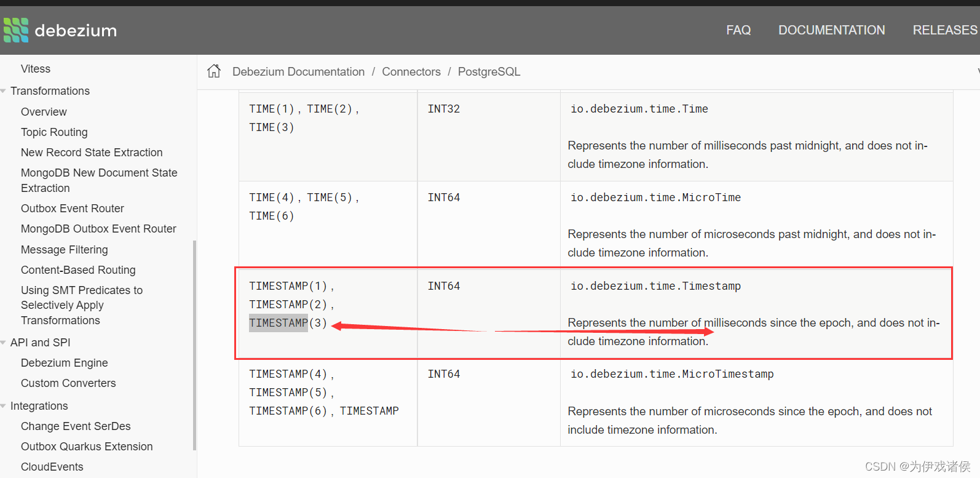Viewport: 980px width, 478px height.
Task: Go to Connectors breadcrumb link
Action: point(411,72)
